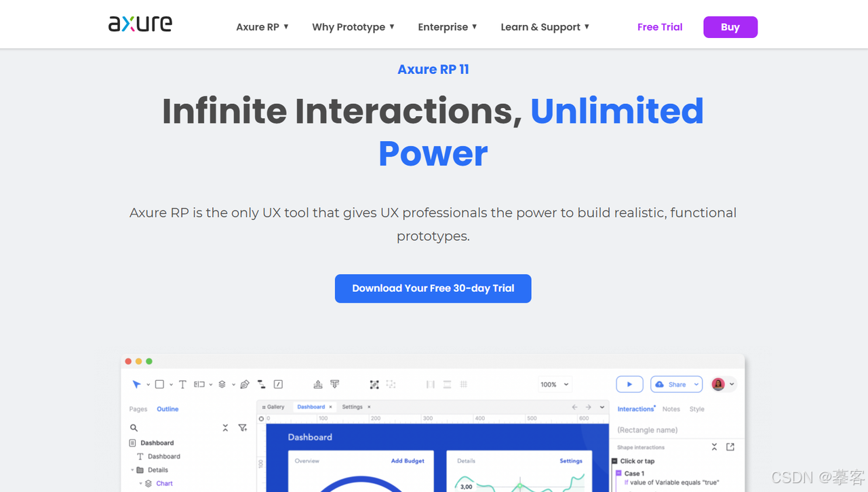Image resolution: width=868 pixels, height=492 pixels.
Task: Switch to the Notes tab
Action: point(671,409)
